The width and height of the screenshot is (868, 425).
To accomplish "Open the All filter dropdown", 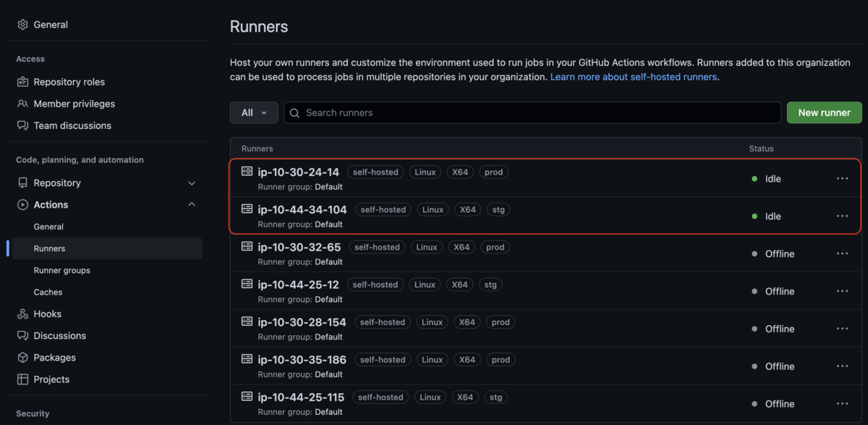I will pyautogui.click(x=254, y=113).
